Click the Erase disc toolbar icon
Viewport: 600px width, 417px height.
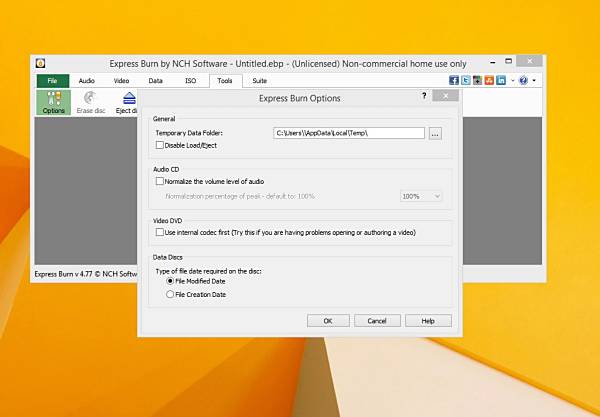(91, 103)
